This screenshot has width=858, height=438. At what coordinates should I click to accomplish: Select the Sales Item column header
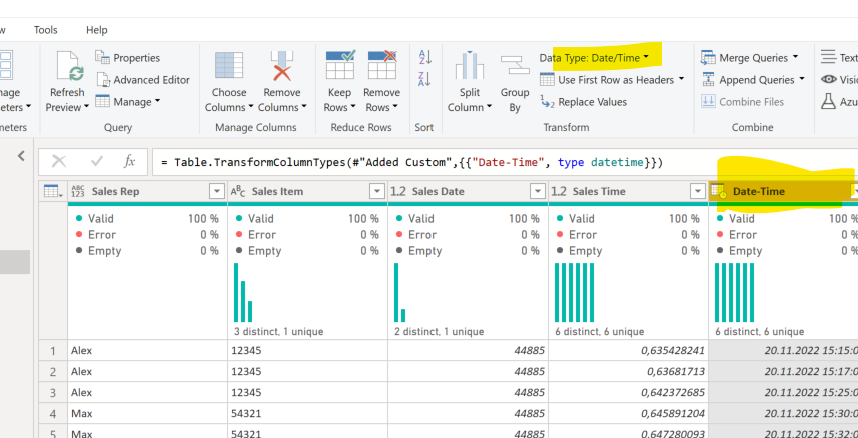point(307,191)
